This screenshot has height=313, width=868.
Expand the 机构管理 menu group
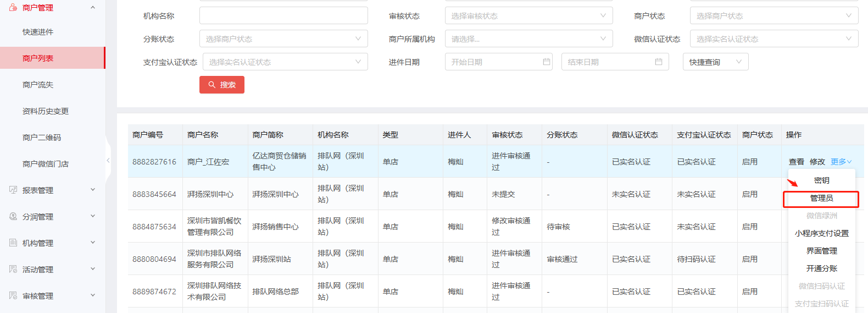coord(93,243)
